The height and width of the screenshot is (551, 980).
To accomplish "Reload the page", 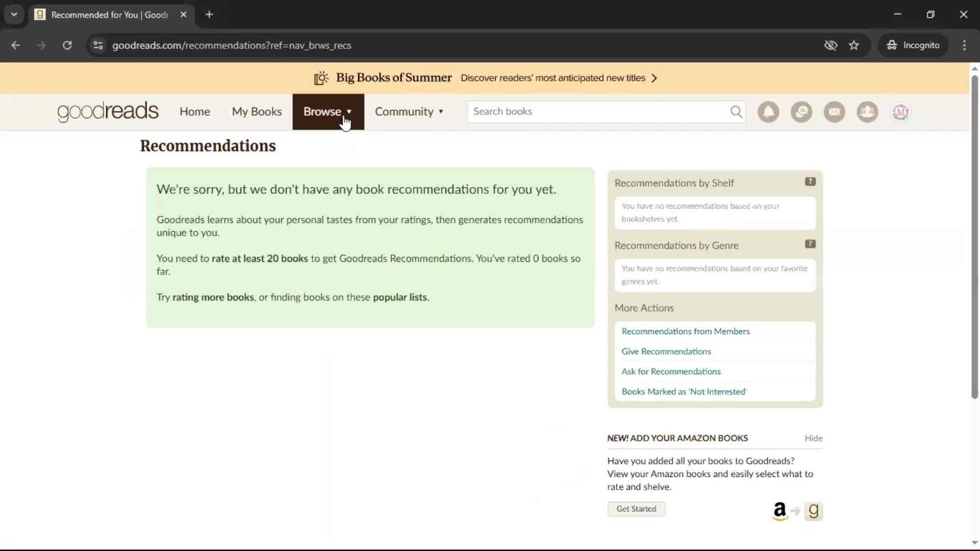I will 67,45.
